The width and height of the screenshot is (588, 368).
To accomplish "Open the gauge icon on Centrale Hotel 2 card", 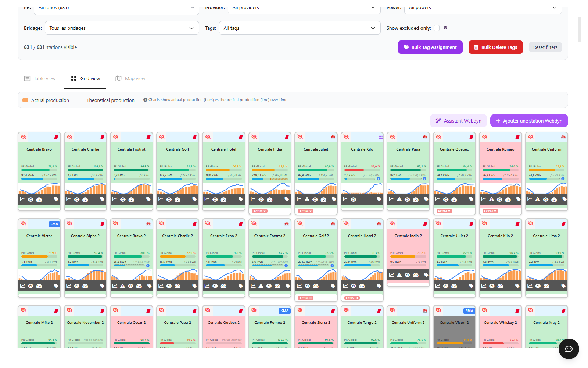I will 362,286.
